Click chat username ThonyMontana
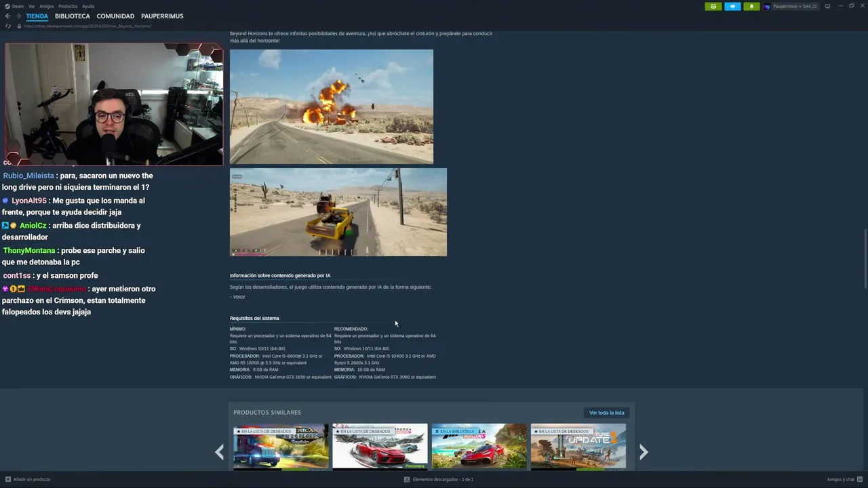Screen dimensions: 868x488 point(29,251)
